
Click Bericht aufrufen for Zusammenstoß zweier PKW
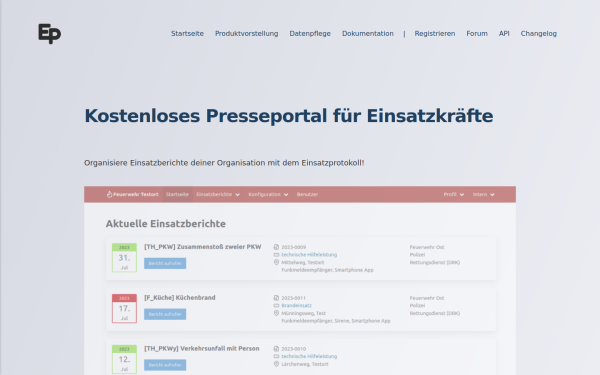[x=165, y=263]
